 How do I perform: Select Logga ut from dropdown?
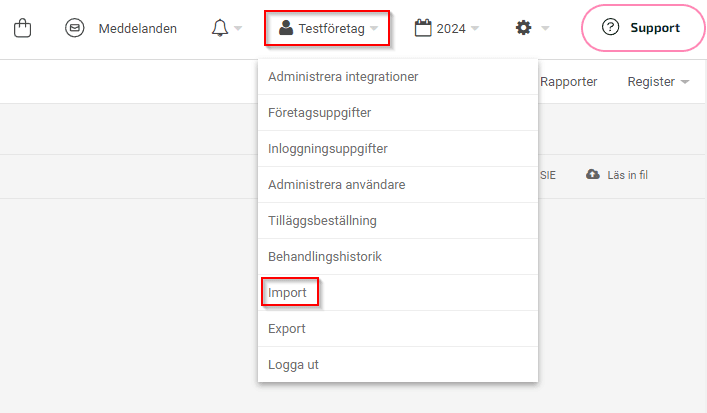tap(293, 364)
